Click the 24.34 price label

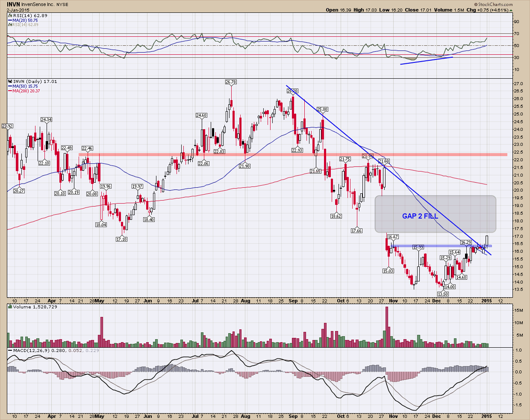click(x=46, y=120)
